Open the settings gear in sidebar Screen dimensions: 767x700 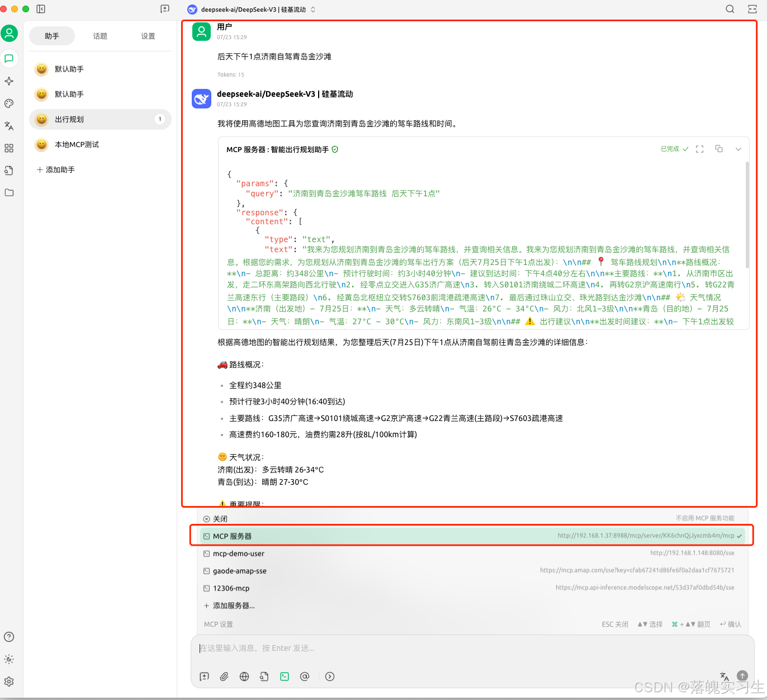click(x=9, y=682)
